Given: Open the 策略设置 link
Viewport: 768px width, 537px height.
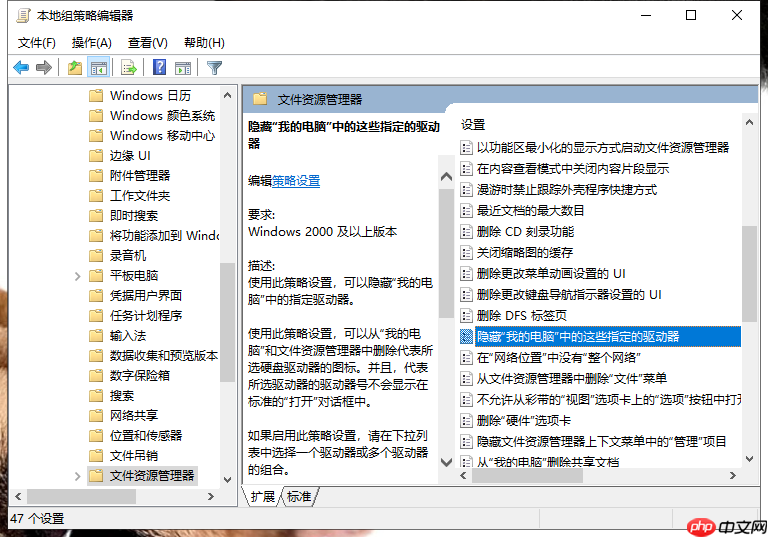Looking at the screenshot, I should pyautogui.click(x=296, y=181).
